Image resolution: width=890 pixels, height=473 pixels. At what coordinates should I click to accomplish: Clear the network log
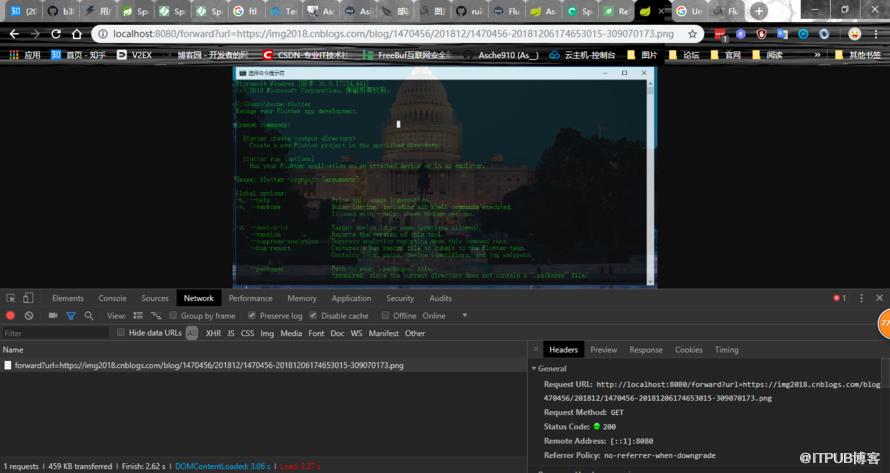pyautogui.click(x=29, y=316)
